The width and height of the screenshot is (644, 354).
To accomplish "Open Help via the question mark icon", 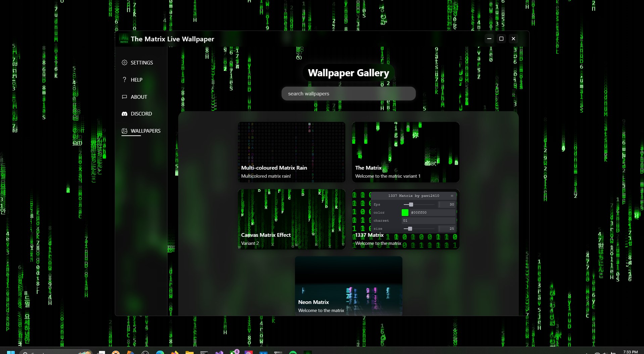I will point(125,80).
